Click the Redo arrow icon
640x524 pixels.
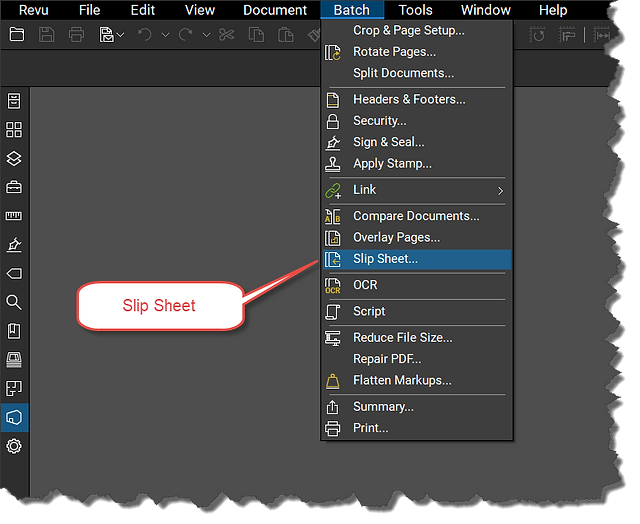click(x=186, y=35)
